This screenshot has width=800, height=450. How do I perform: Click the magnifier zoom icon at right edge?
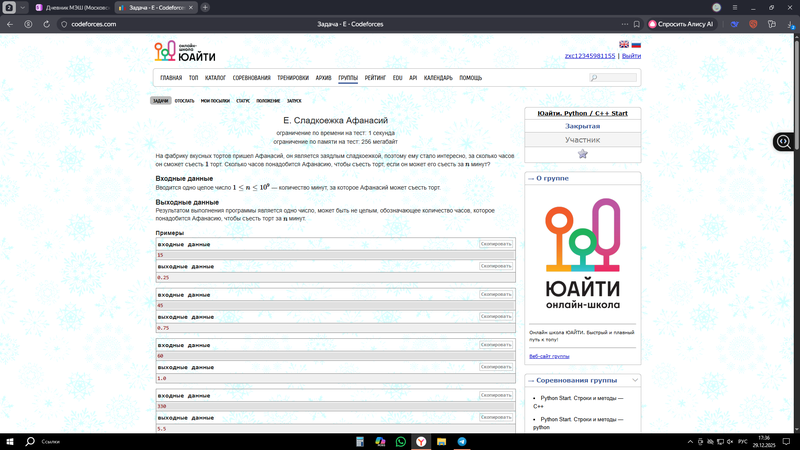(x=784, y=142)
